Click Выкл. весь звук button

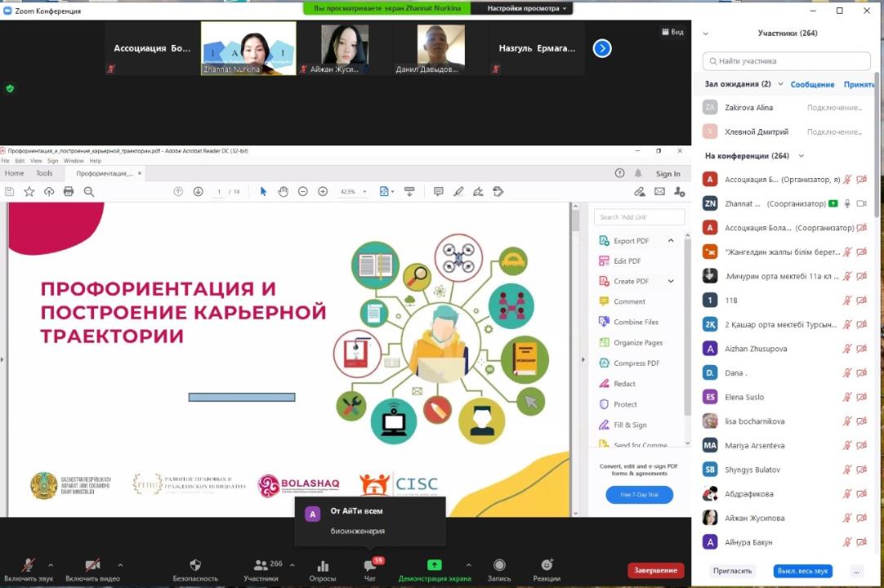coord(802,571)
